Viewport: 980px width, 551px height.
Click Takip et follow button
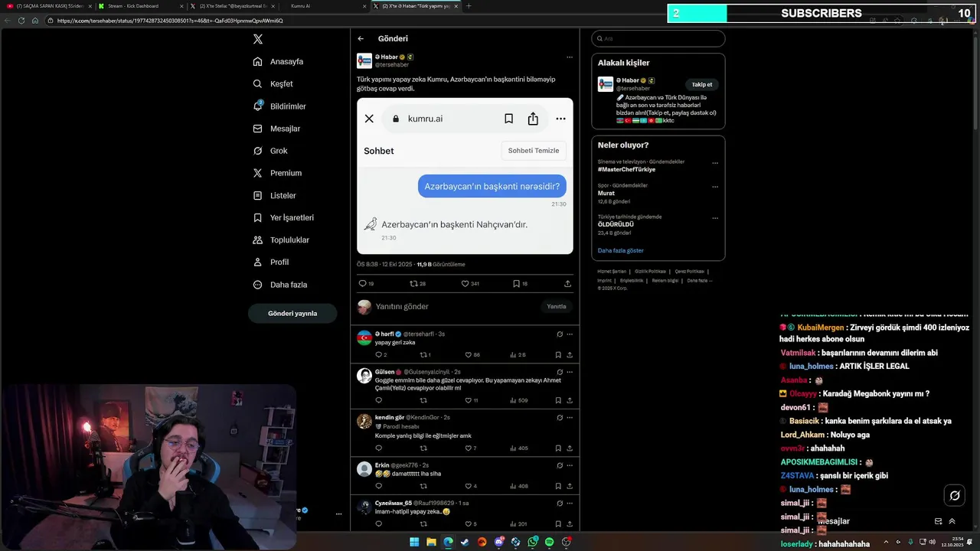702,85
